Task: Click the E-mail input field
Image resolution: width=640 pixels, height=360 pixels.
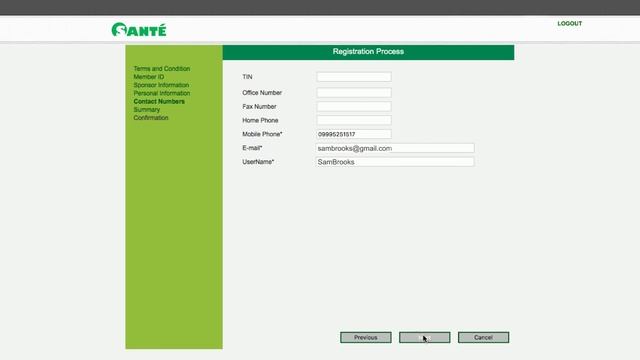Action: (395, 148)
